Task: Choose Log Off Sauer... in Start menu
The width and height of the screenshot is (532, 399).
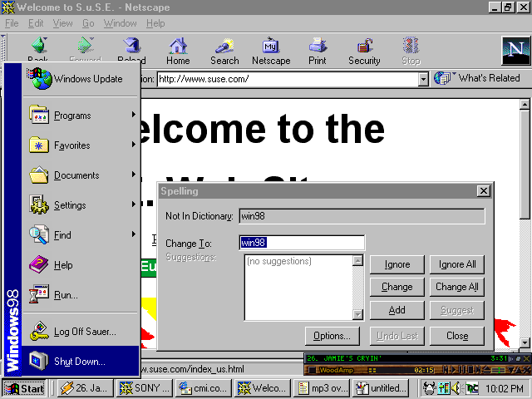Action: tap(81, 331)
